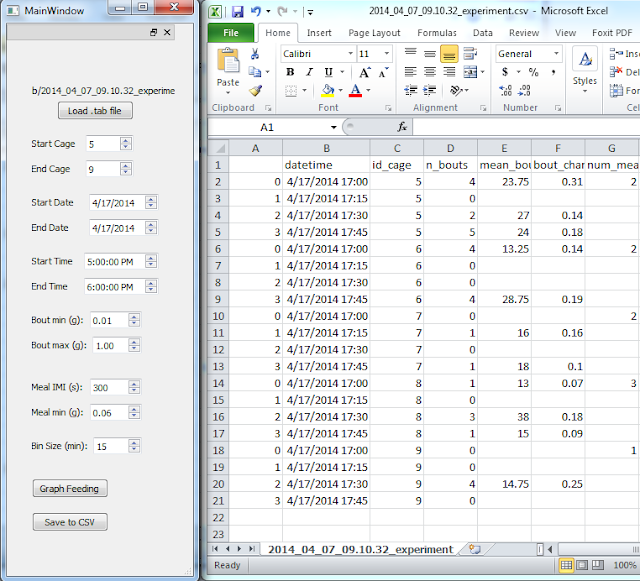640x581 pixels.
Task: Click the Grow Font icon
Action: coord(364,72)
